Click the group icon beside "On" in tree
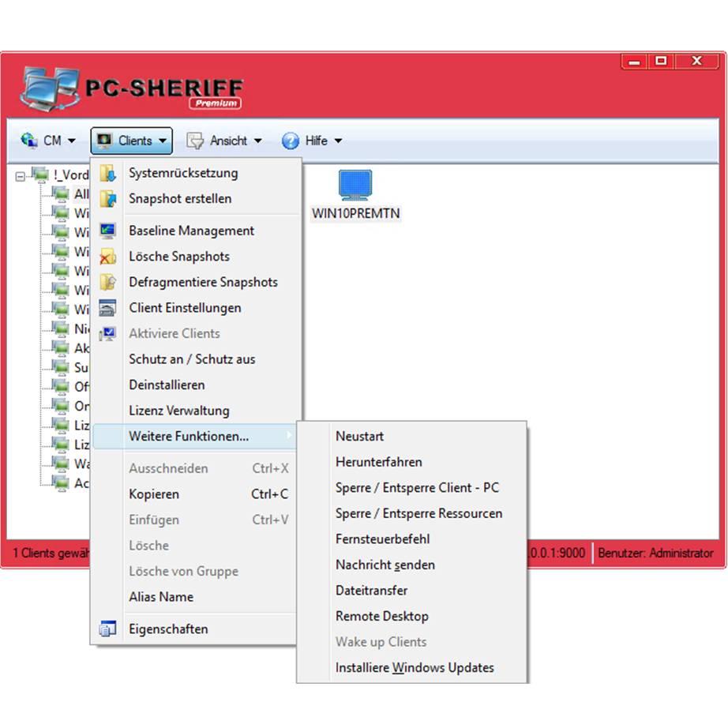 [60, 405]
